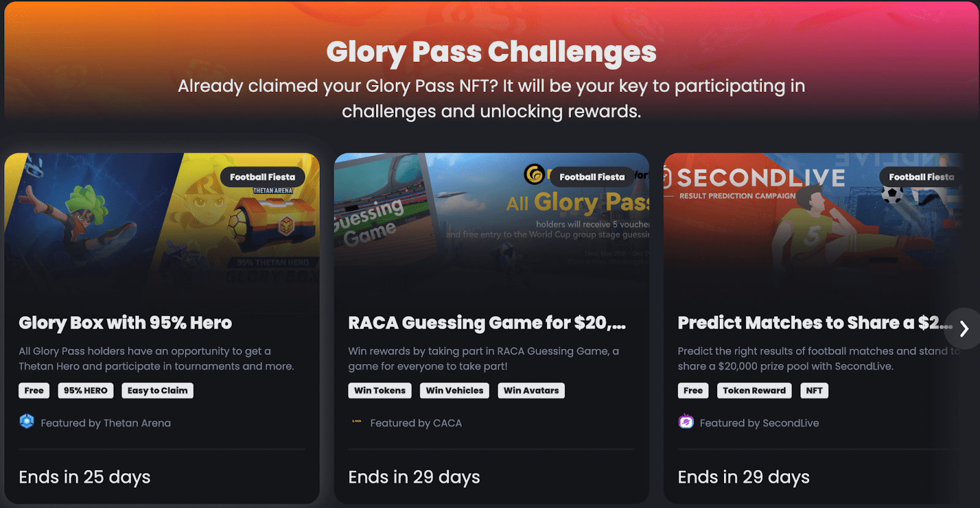This screenshot has height=508, width=980.
Task: Click Featured by SecondLive link
Action: tap(759, 422)
